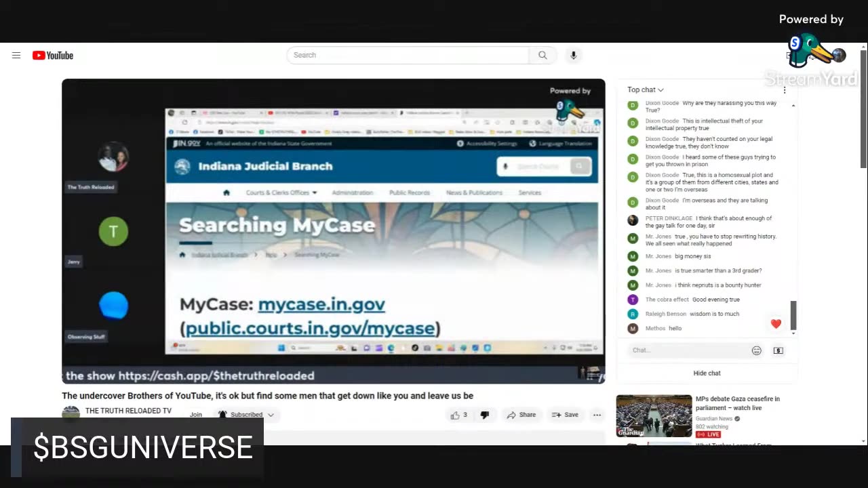Click the PETER DINKLAGE chat avatar

(633, 220)
